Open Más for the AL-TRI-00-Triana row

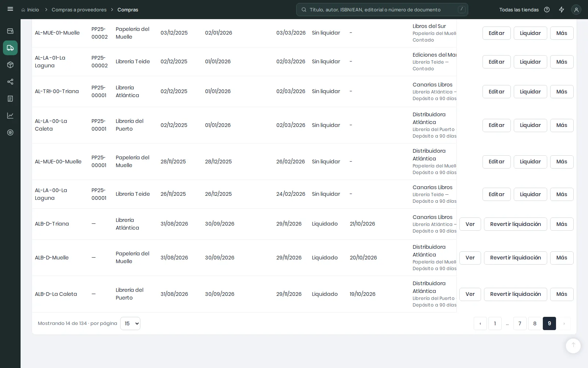pos(562,92)
